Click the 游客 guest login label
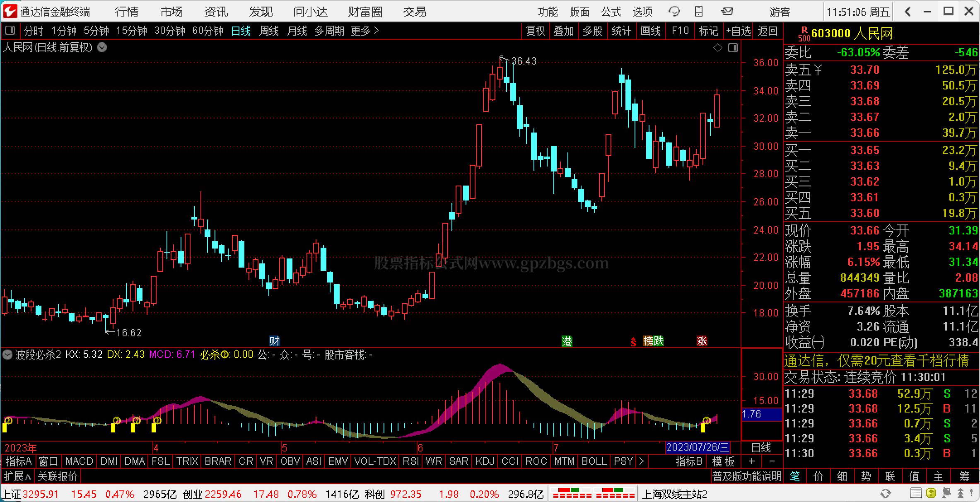The height and width of the screenshot is (502, 980). (780, 12)
